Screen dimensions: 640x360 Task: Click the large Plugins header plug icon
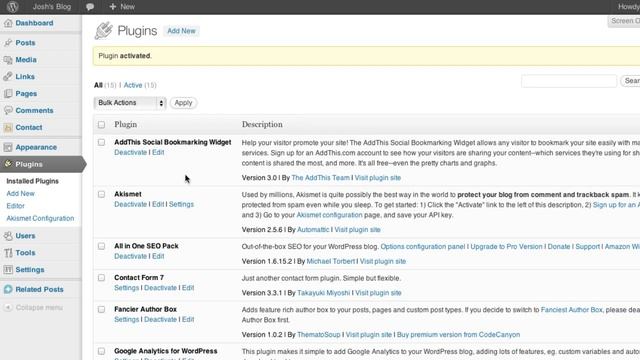[103, 31]
